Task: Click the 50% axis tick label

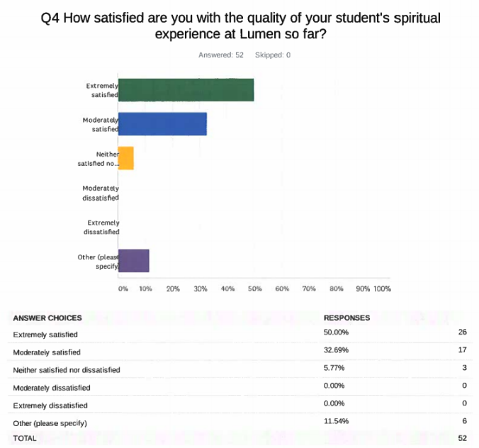Action: 255,289
